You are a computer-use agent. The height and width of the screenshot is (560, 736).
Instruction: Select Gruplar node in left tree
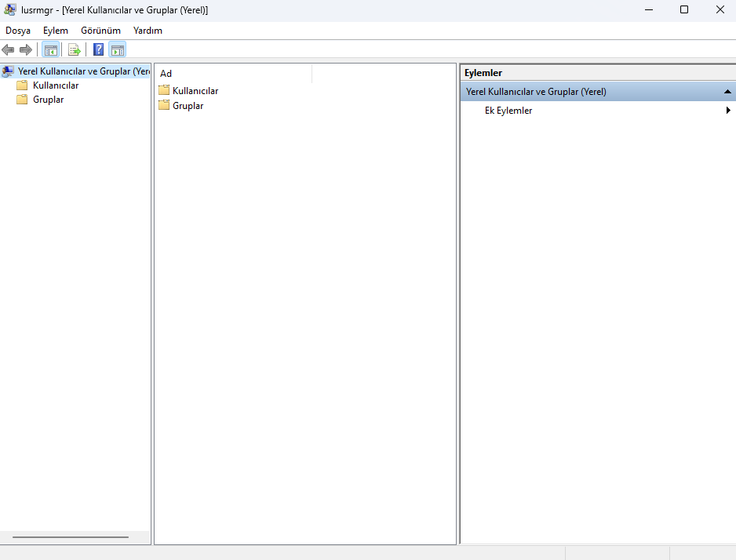pos(49,100)
